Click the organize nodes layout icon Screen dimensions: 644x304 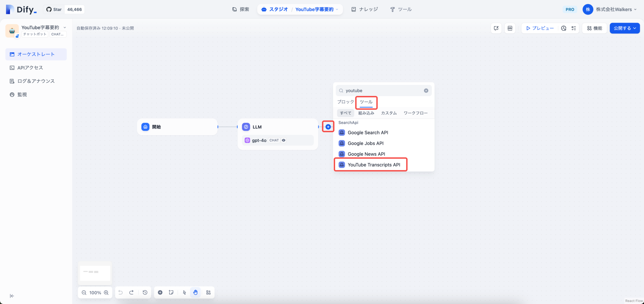pyautogui.click(x=208, y=292)
